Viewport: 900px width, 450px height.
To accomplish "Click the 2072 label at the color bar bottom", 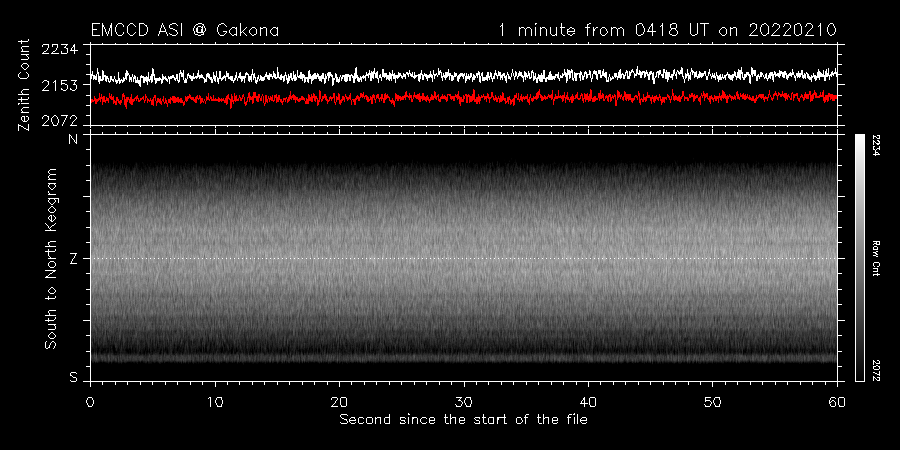I will [x=876, y=371].
